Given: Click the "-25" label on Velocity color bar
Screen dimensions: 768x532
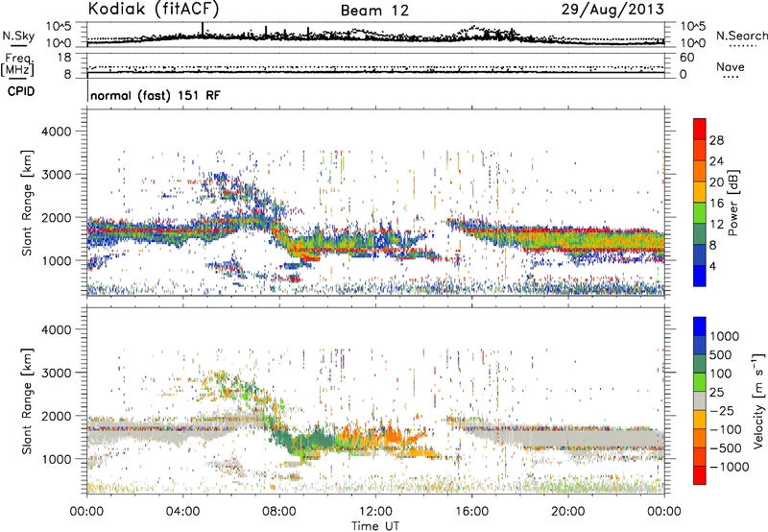Looking at the screenshot, I should pyautogui.click(x=721, y=411).
